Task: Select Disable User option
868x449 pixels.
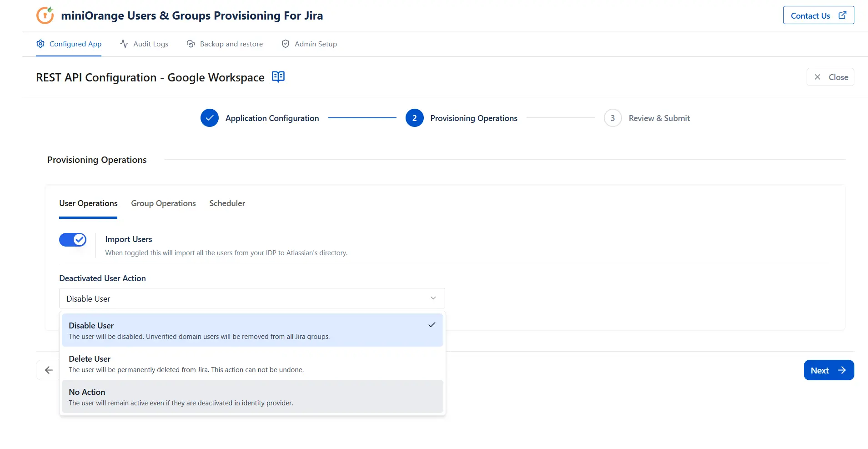Action: point(252,330)
